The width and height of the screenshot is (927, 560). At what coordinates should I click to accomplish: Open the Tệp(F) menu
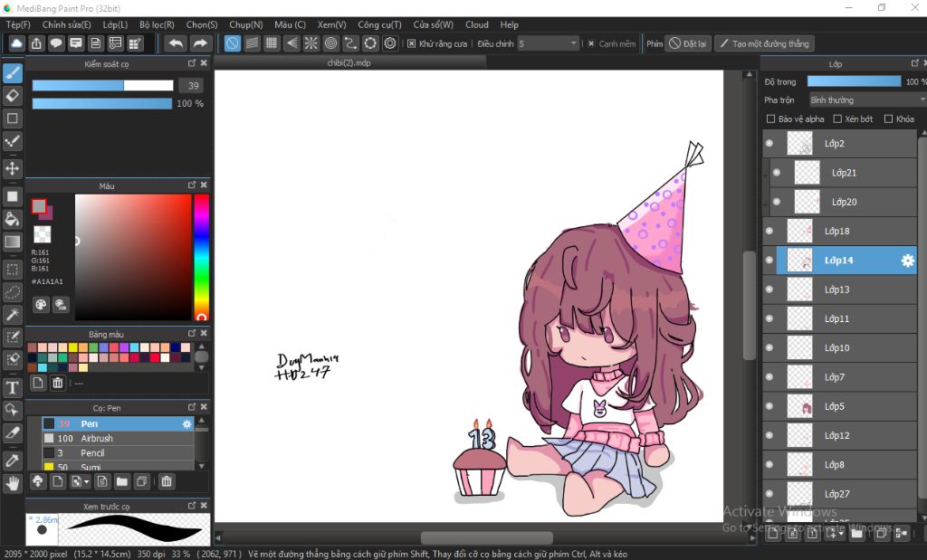18,24
